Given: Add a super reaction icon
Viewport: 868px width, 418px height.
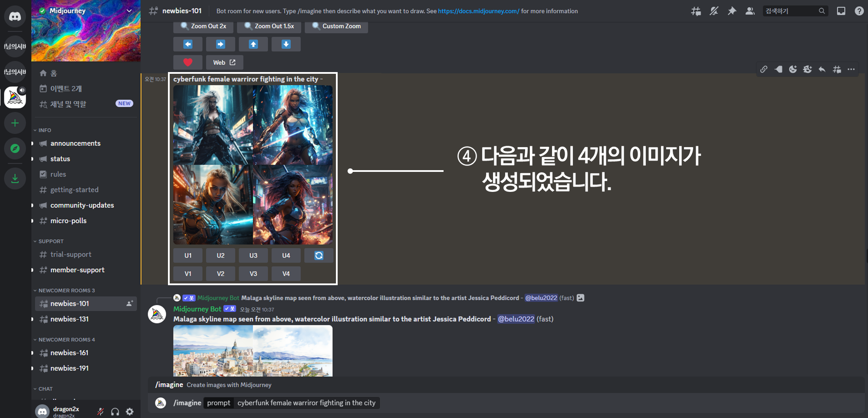Looking at the screenshot, I should click(x=807, y=69).
